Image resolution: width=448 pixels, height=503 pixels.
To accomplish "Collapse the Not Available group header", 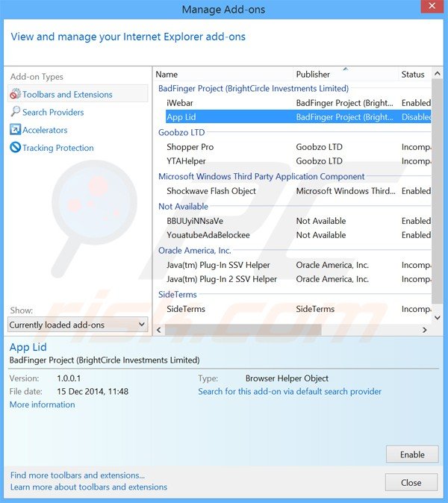I will [x=183, y=206].
